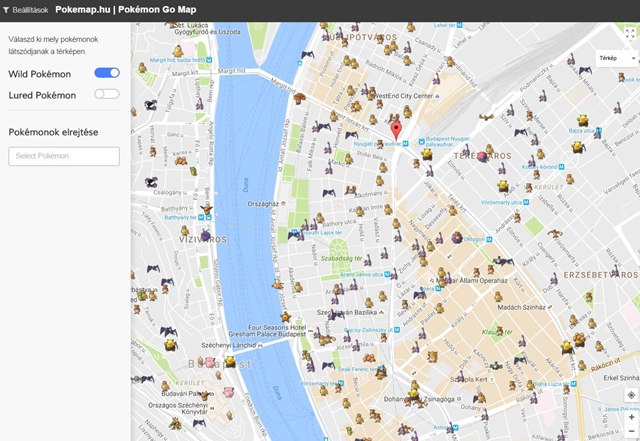Zoom in the map with plus
This screenshot has height=441, width=640.
[631, 417]
